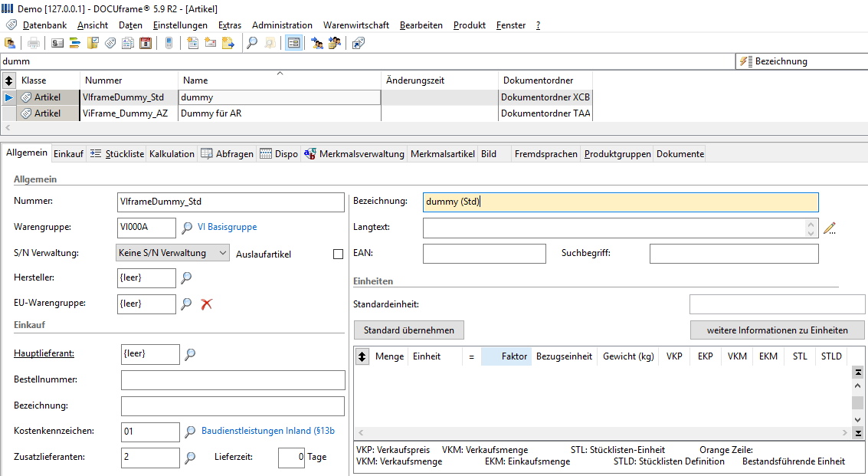Click the Langtext field spinner up arrow
Screen dimensions: 868x476
coord(811,224)
